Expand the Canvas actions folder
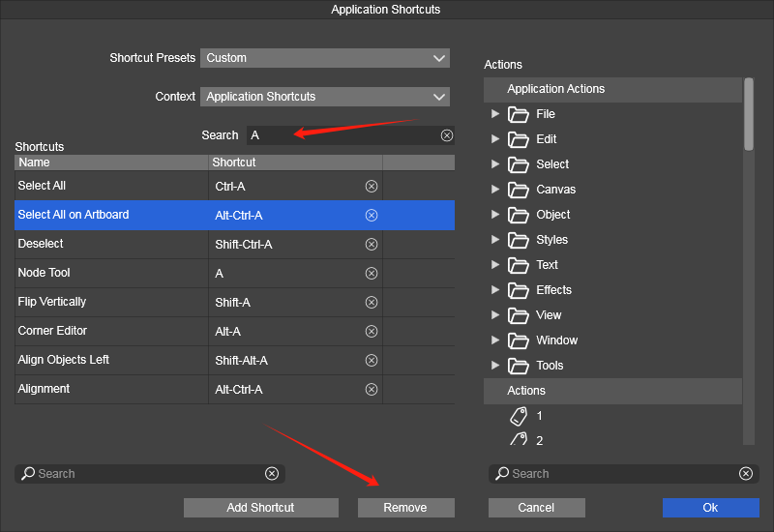The height and width of the screenshot is (532, 774). (495, 190)
